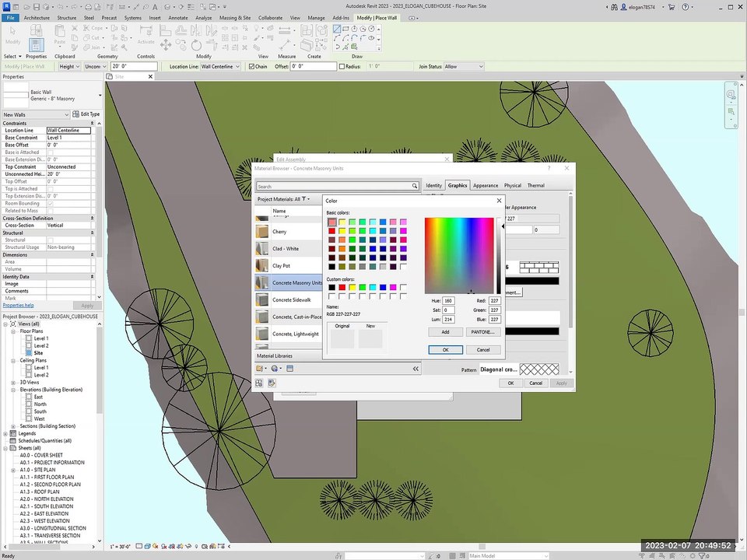This screenshot has height=560, width=747.
Task: Pick the magenta custom color swatch
Action: [393, 287]
